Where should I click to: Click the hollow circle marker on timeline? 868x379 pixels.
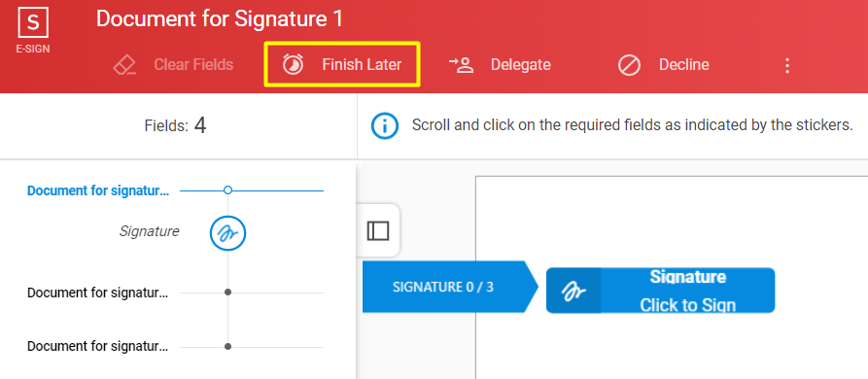[227, 190]
